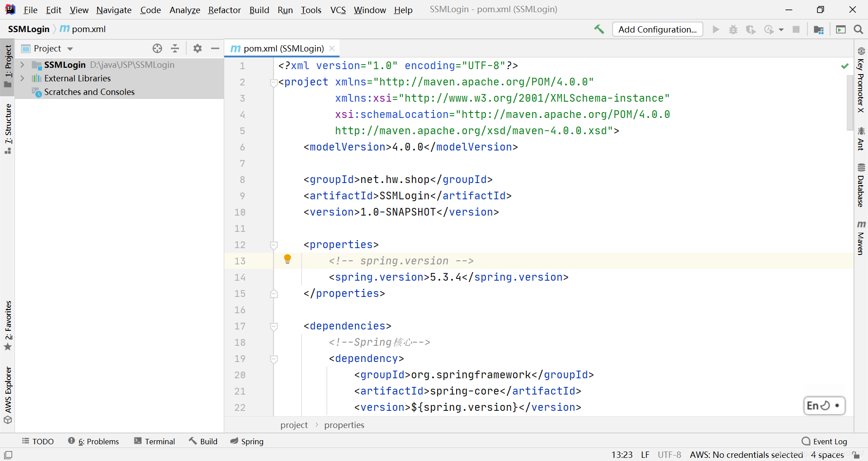The height and width of the screenshot is (461, 868).
Task: Fold the dependencies tag on line 17
Action: [274, 326]
